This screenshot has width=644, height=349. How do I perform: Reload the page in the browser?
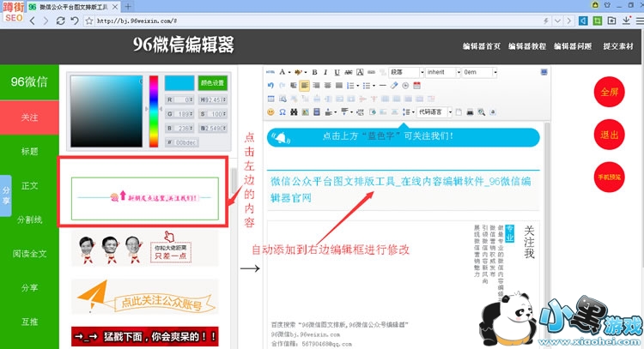pyautogui.click(x=60, y=21)
